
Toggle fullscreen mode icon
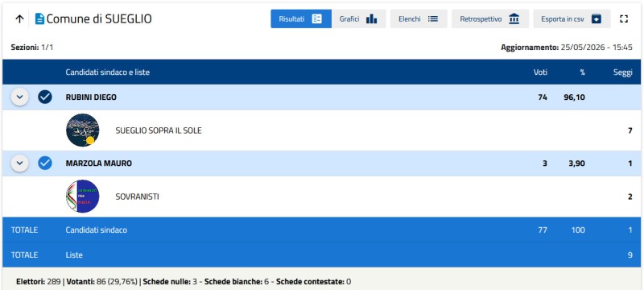(624, 19)
